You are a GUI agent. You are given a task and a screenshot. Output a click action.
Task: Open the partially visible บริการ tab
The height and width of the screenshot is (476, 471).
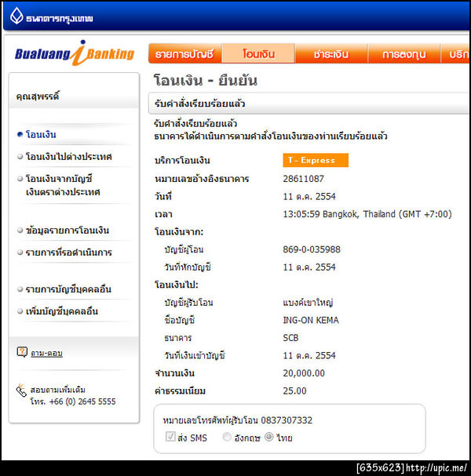coord(455,54)
